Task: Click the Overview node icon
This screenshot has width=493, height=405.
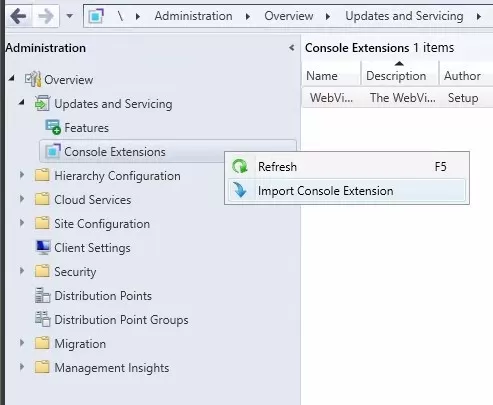Action: [33, 79]
